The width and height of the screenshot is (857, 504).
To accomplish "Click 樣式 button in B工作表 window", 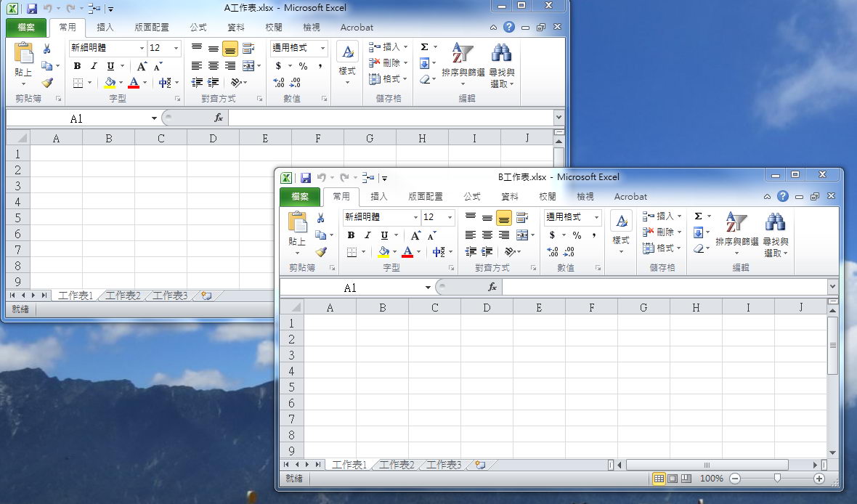I will pos(622,233).
